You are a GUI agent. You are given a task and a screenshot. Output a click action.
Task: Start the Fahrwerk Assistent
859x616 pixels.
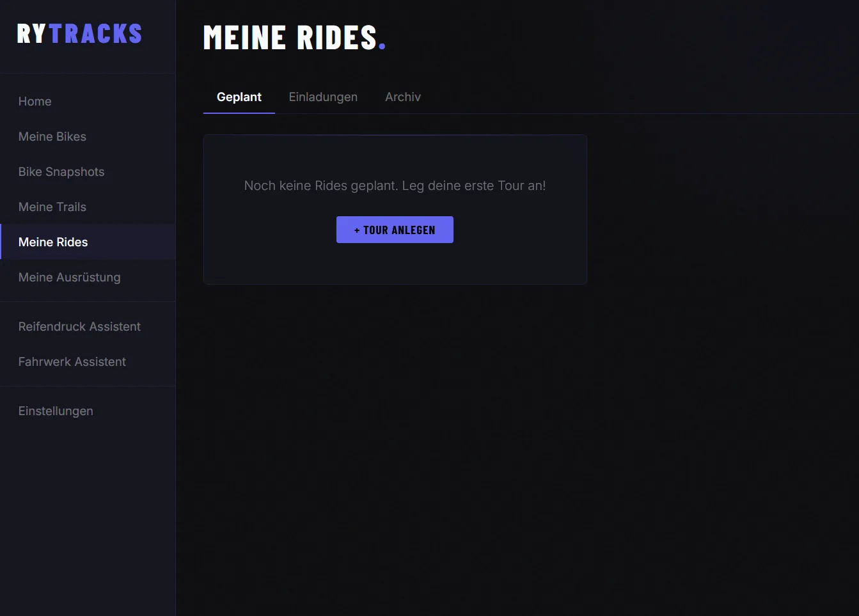click(72, 361)
